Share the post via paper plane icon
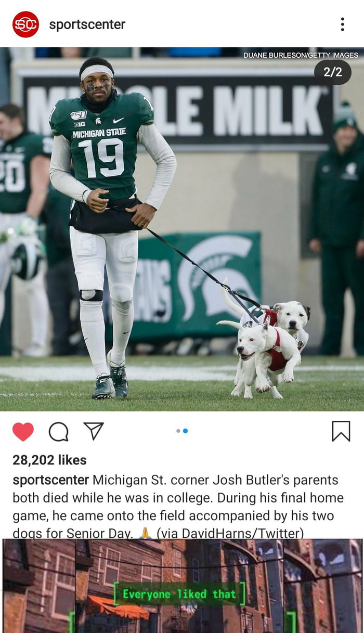The image size is (364, 633). [x=94, y=431]
